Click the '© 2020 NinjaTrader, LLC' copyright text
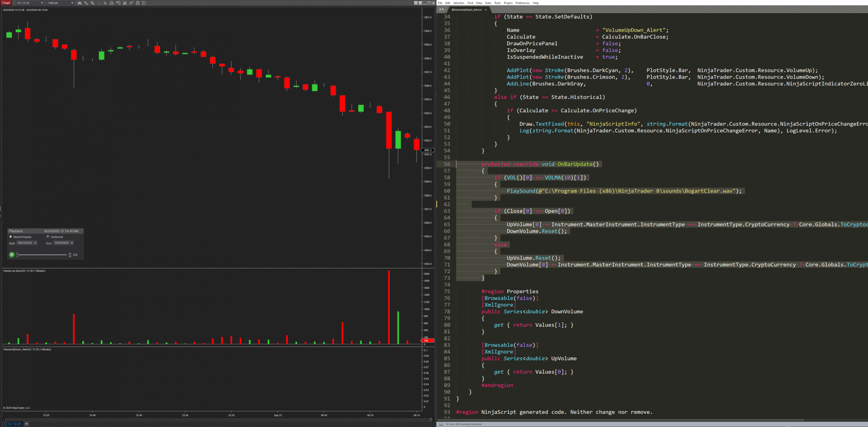868x427 pixels. [17, 408]
